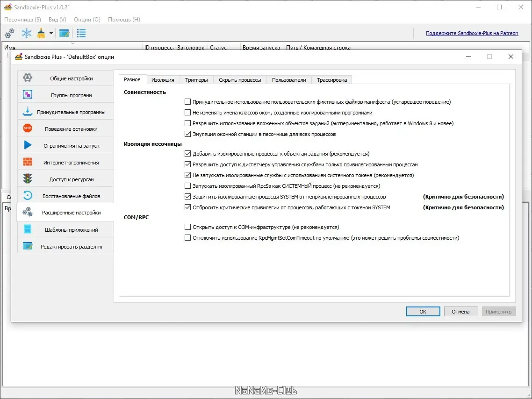Viewport: 532px width, 399px height.
Task: Click the Время запуска column header
Action: pos(261,47)
